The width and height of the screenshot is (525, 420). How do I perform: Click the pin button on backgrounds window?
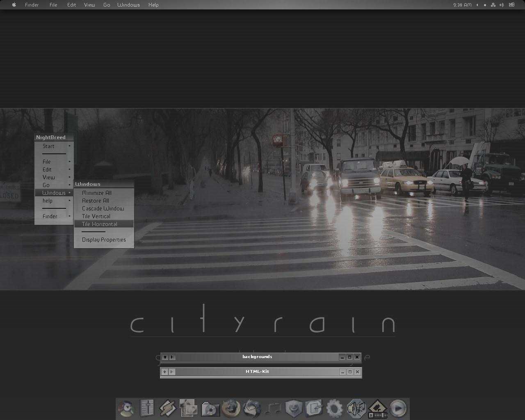[x=172, y=357]
